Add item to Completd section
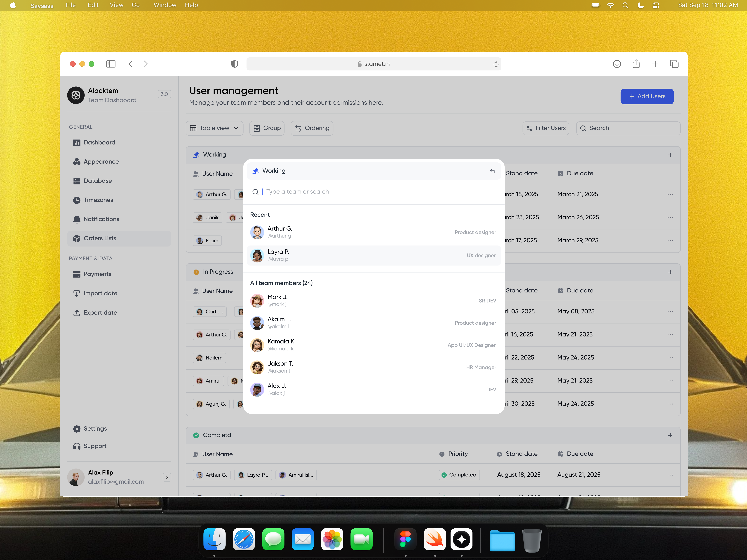The image size is (747, 560). click(x=670, y=435)
